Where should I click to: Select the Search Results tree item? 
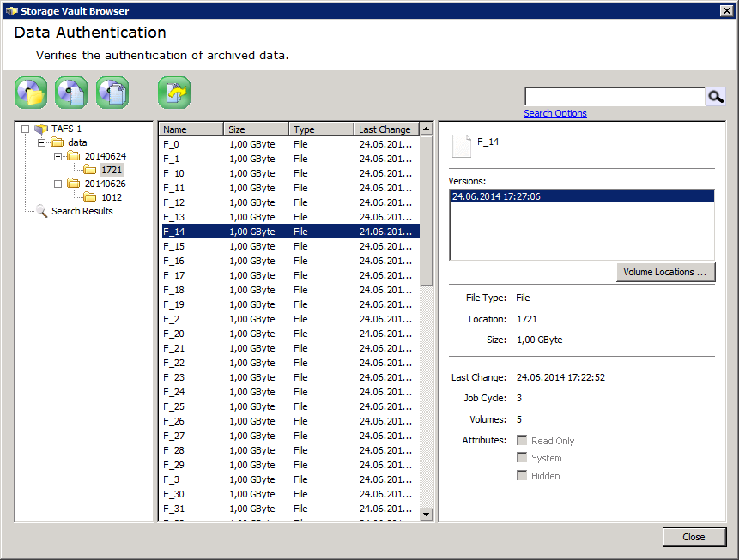point(82,211)
